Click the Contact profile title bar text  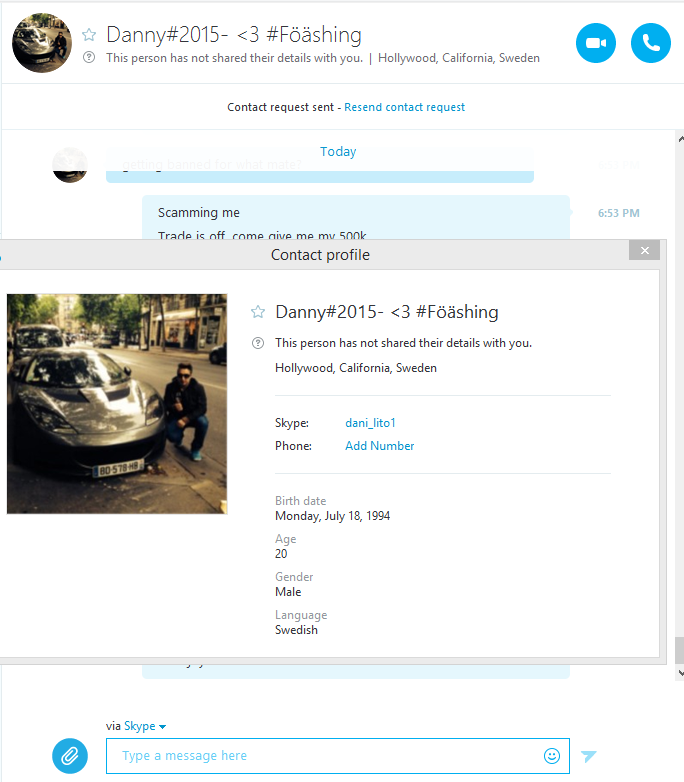click(x=320, y=255)
